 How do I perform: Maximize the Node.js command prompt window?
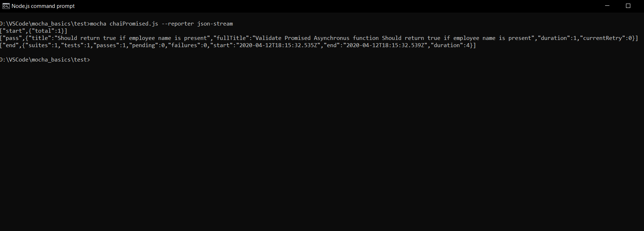(x=628, y=6)
